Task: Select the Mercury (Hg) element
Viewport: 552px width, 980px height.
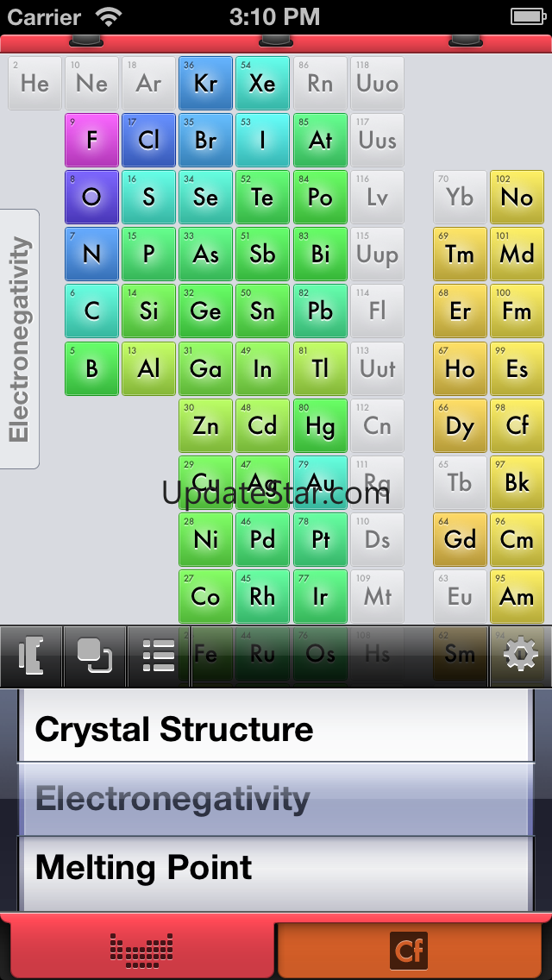Action: (320, 425)
